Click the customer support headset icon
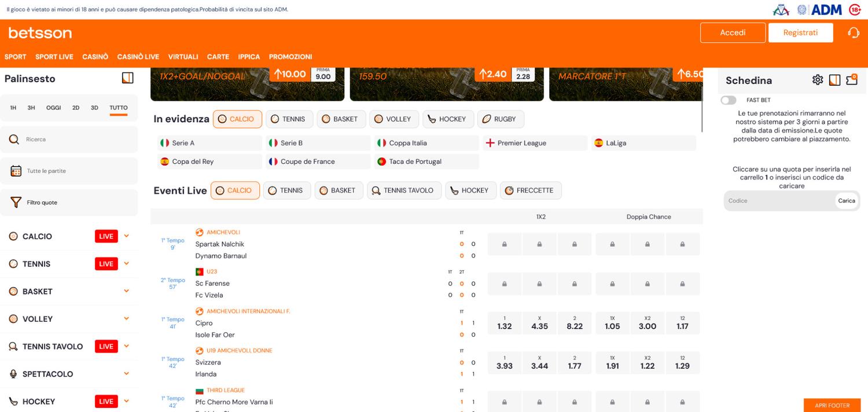868x412 pixels. [854, 32]
